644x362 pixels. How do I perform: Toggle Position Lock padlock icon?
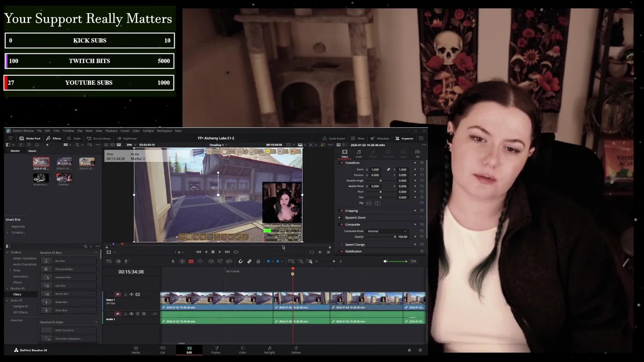coord(258,261)
